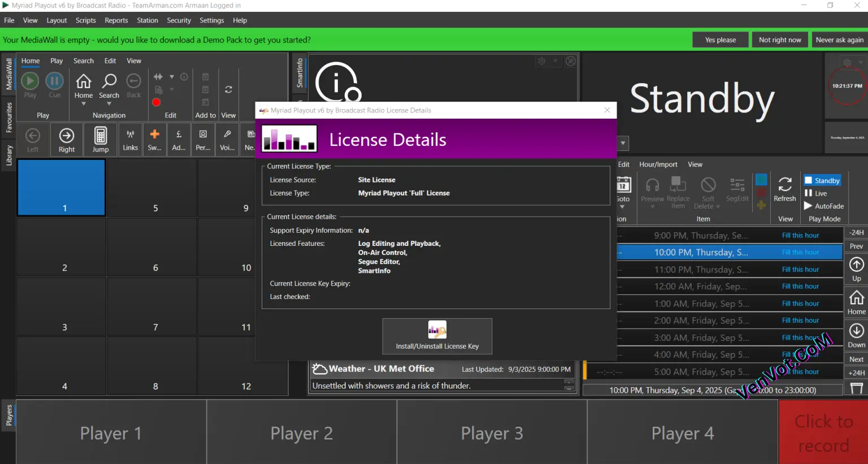Open the Hour/Import menu
Image resolution: width=868 pixels, height=464 pixels.
pos(658,164)
